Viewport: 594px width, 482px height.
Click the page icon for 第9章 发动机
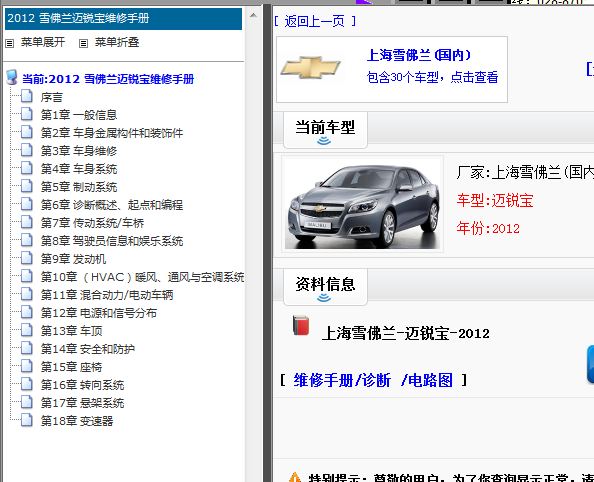pos(27,258)
